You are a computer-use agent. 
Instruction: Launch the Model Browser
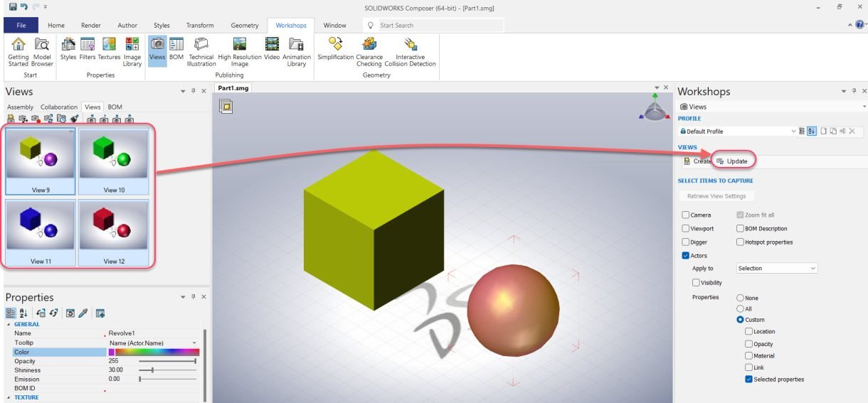(x=42, y=52)
